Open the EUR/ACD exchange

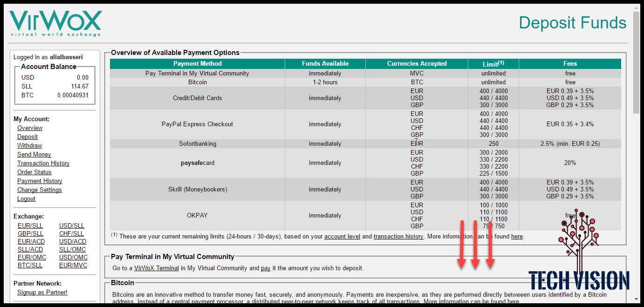click(31, 241)
